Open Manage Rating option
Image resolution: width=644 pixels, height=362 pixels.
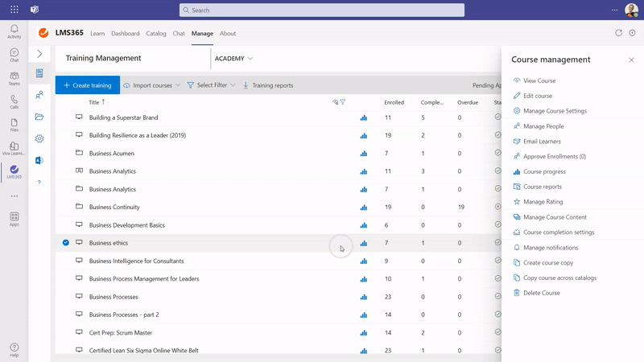[538, 202]
